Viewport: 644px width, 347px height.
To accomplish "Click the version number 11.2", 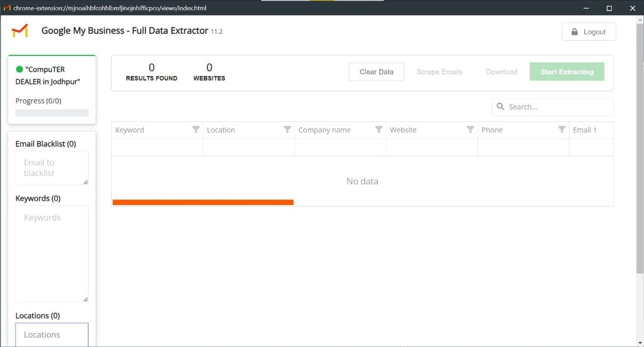I will click(x=217, y=32).
